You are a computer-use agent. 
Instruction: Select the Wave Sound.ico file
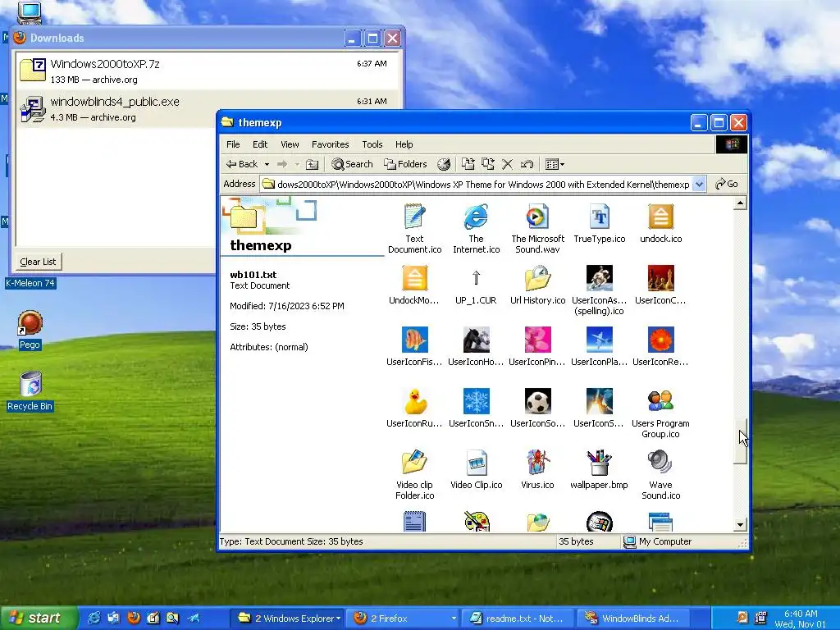pyautogui.click(x=660, y=475)
